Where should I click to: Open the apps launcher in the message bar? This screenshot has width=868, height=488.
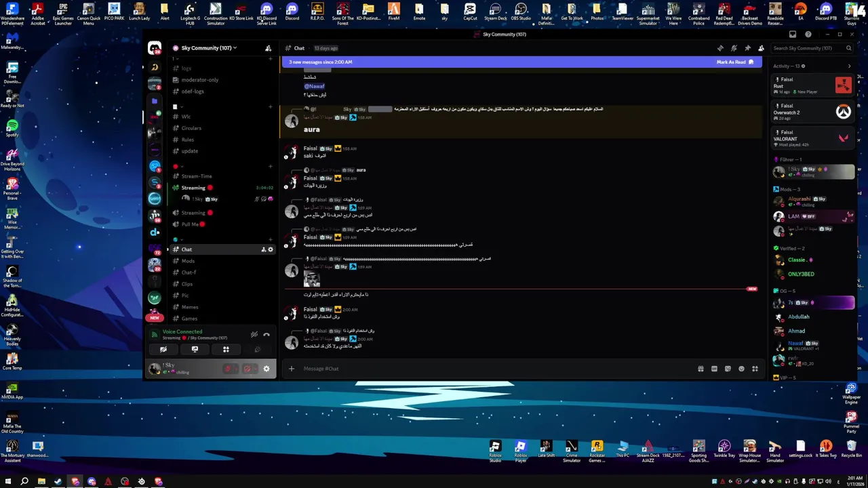755,369
